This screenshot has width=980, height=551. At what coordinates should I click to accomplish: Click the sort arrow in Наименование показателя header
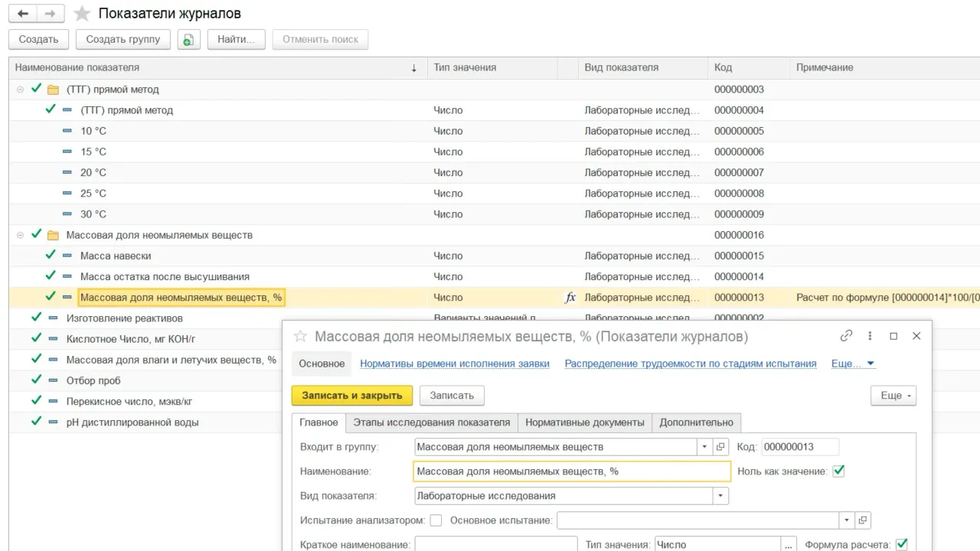tap(414, 68)
